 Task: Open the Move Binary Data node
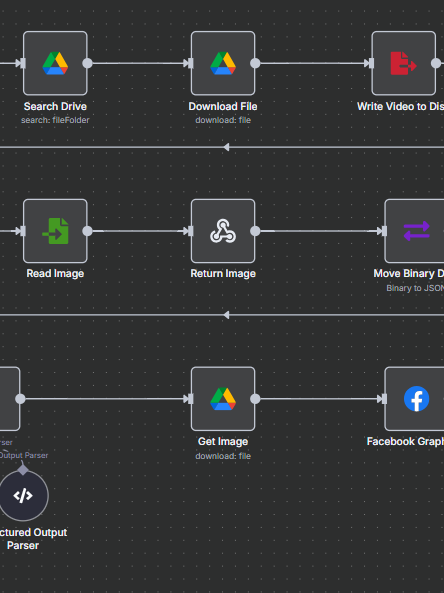(415, 231)
